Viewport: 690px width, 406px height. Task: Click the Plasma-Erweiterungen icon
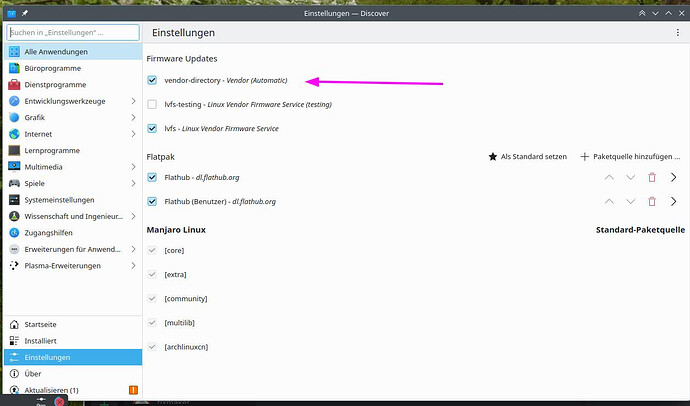pos(14,266)
